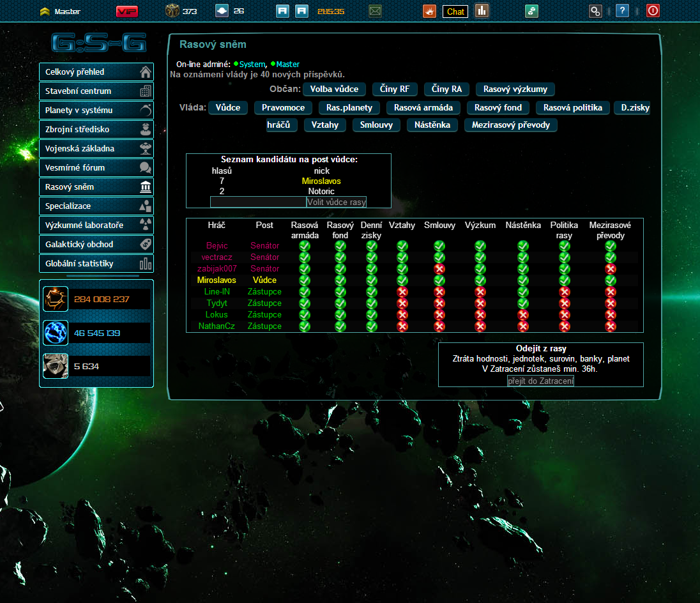The height and width of the screenshot is (603, 700).
Task: Click the house icon beside Celkový přehled
Action: tap(146, 72)
